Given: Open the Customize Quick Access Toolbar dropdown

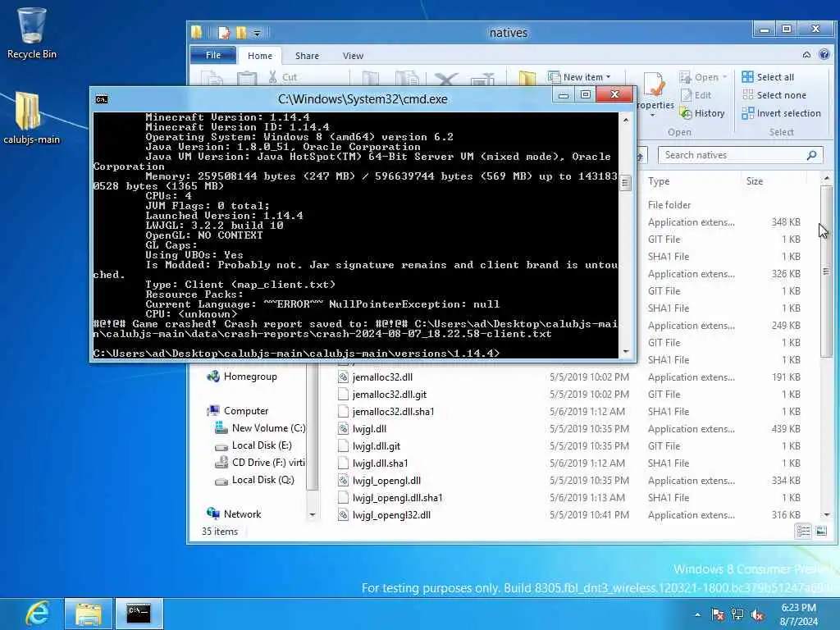Looking at the screenshot, I should [257, 33].
